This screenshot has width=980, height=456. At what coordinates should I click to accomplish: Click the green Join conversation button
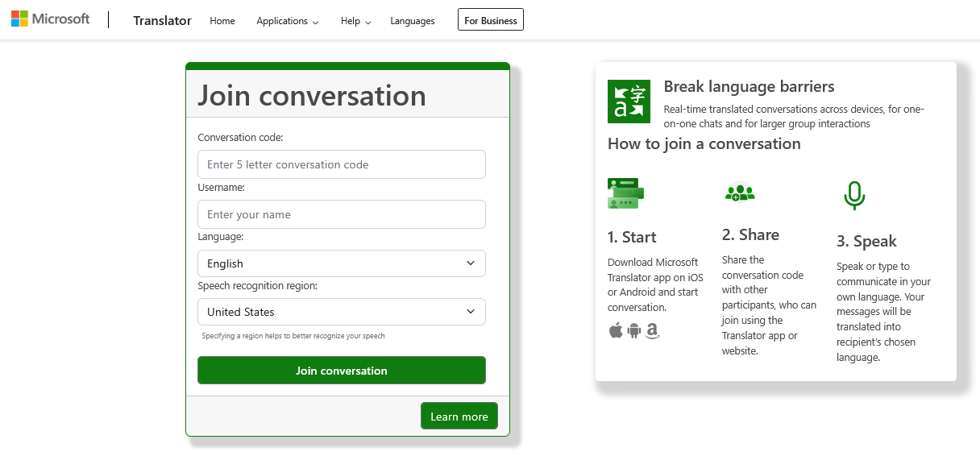[342, 371]
